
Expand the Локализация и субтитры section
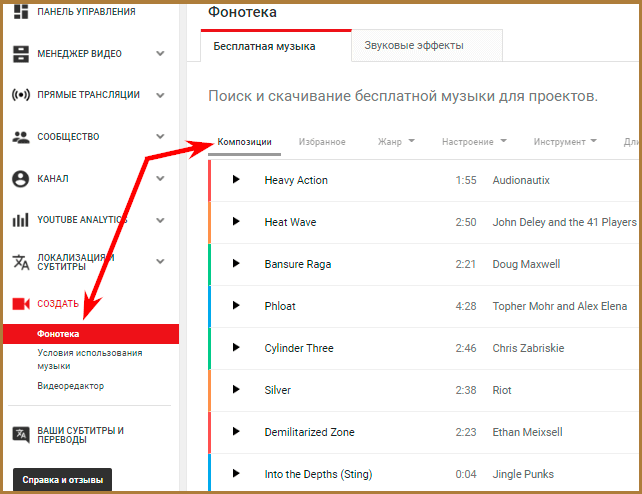click(x=160, y=262)
